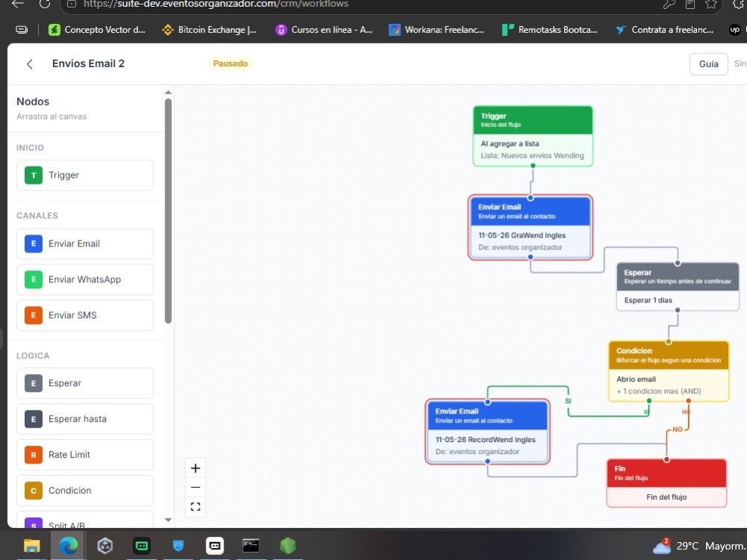Image resolution: width=747 pixels, height=560 pixels.
Task: Click the green Trigger node icon in sidebar
Action: (34, 175)
